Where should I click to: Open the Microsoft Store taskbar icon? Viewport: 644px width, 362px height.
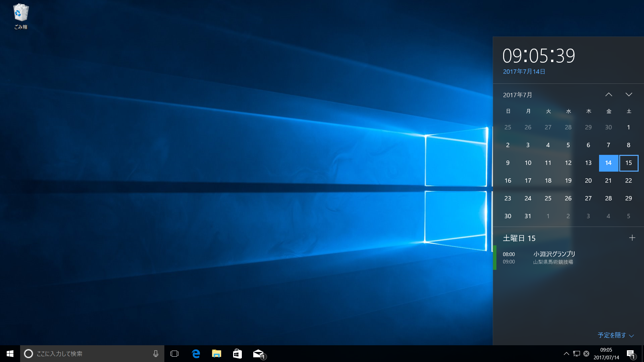point(237,354)
